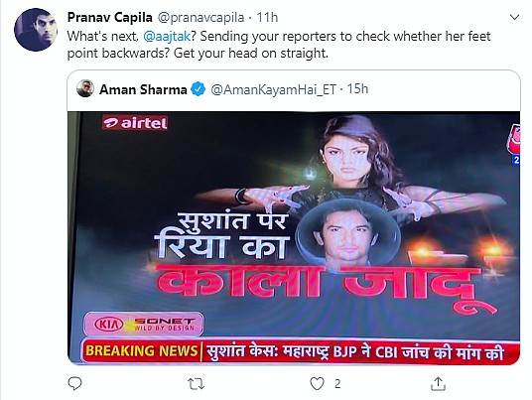Click the airtel logo in the image
This screenshot has width=532, height=400.
135,123
